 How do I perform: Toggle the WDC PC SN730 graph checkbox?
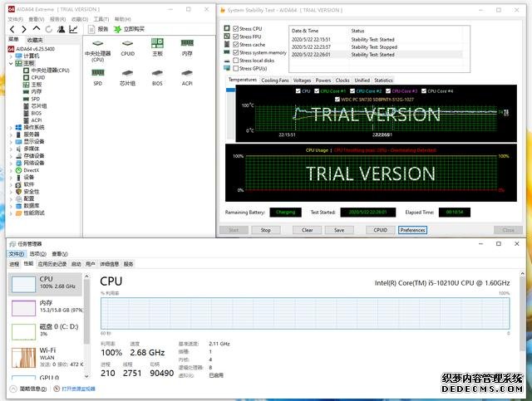[337, 100]
